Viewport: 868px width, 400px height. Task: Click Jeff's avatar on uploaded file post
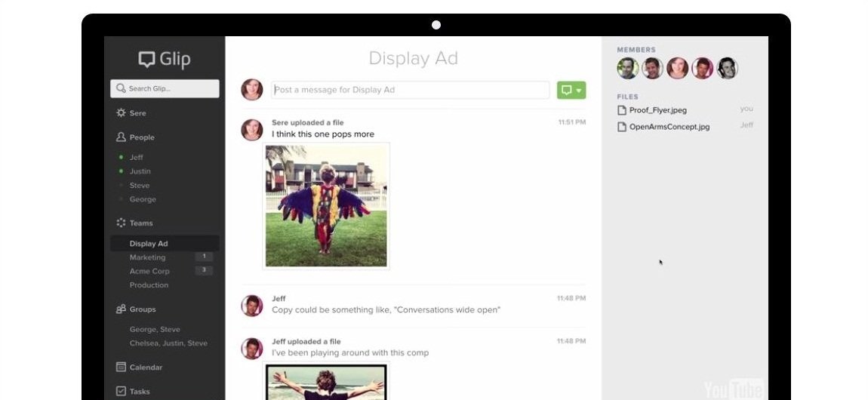(x=252, y=349)
